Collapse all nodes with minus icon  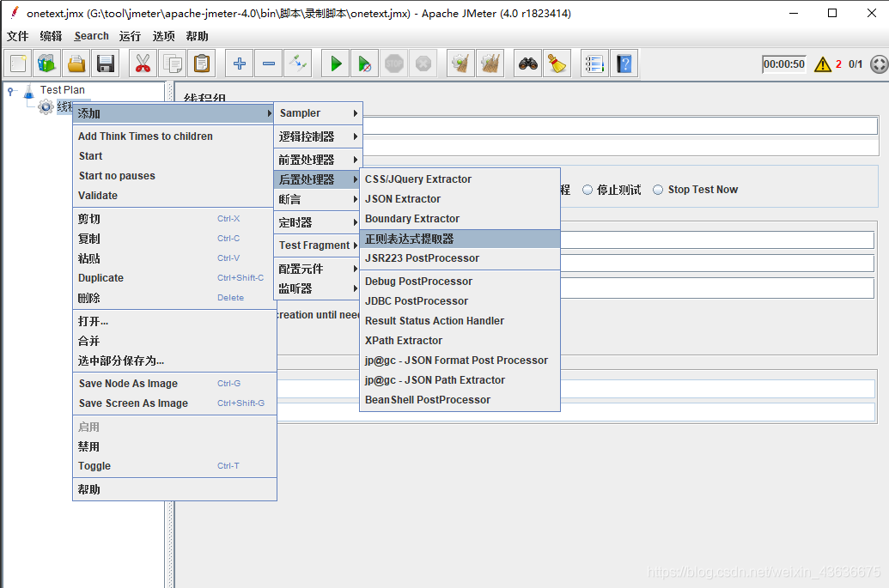269,64
